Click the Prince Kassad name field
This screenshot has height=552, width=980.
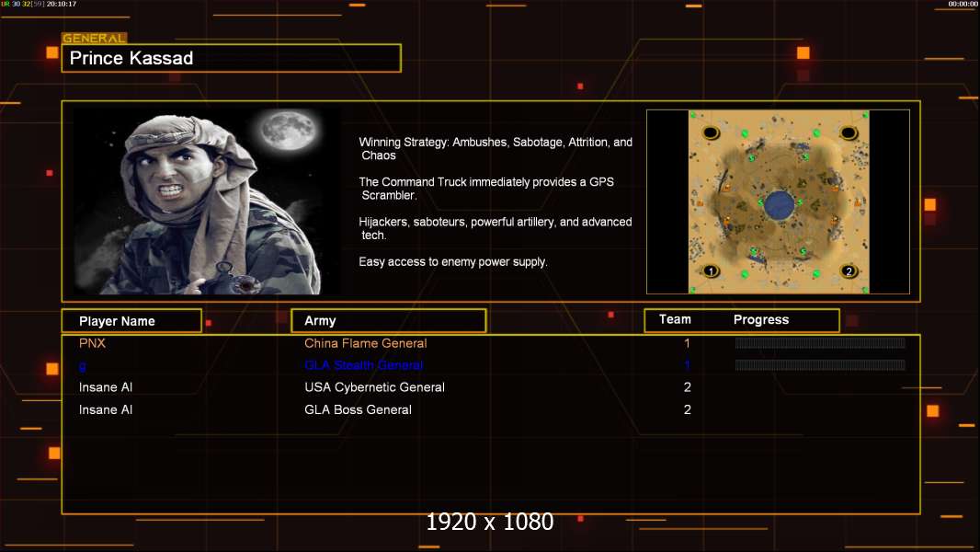(232, 58)
